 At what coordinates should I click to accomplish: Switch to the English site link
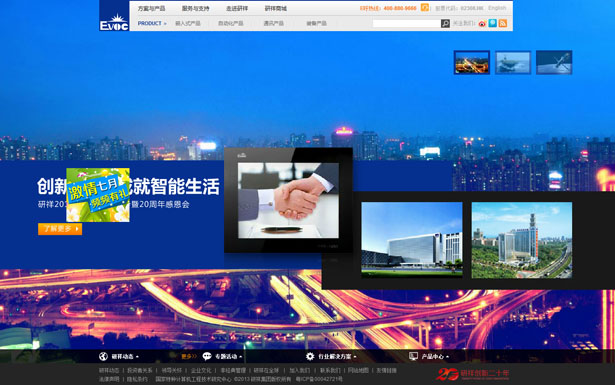(497, 8)
